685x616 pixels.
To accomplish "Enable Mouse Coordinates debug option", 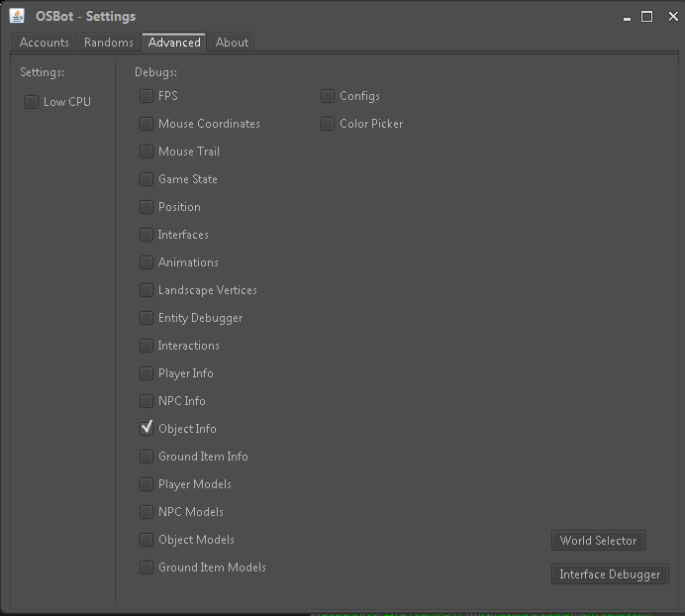I will (x=147, y=124).
